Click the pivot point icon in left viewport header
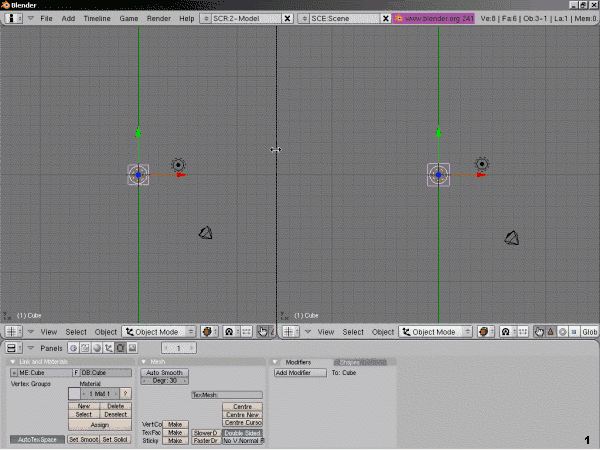Viewport: 600px width, 450px height. click(228, 331)
